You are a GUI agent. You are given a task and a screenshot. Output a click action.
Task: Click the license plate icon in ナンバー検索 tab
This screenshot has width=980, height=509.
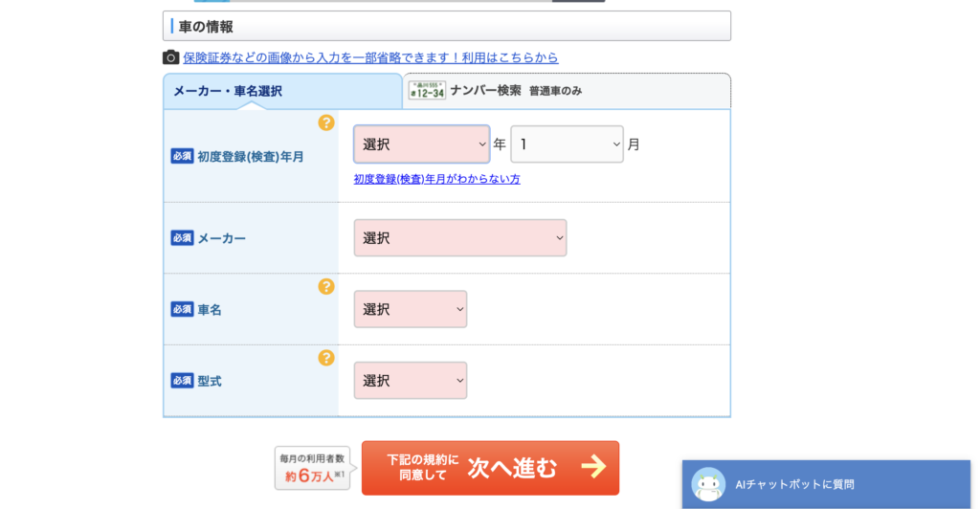tap(427, 91)
